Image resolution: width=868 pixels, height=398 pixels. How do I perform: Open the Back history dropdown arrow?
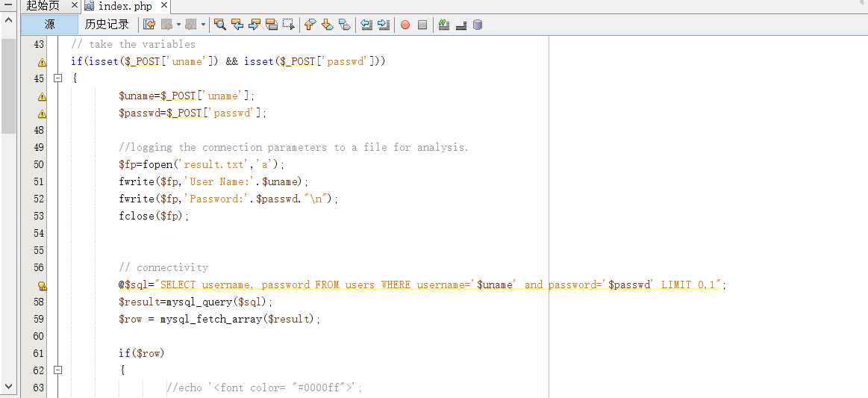pyautogui.click(x=179, y=25)
